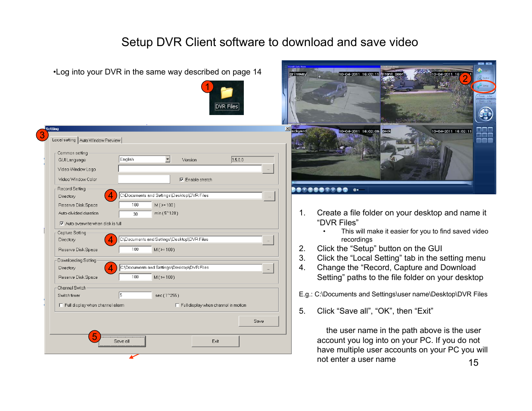This screenshot has height=411, width=532.
Task: Click Downloading Reserve Disk Space field
Action: click(135, 277)
